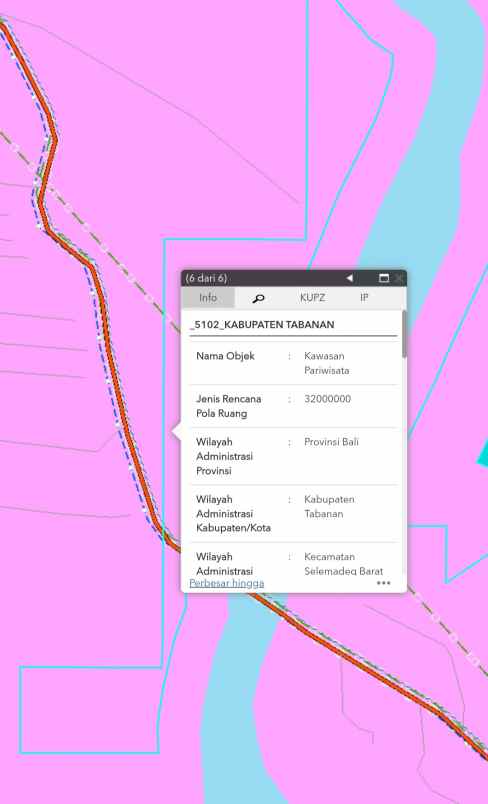The height and width of the screenshot is (804, 488).
Task: Maximize the info popup window
Action: tap(383, 278)
